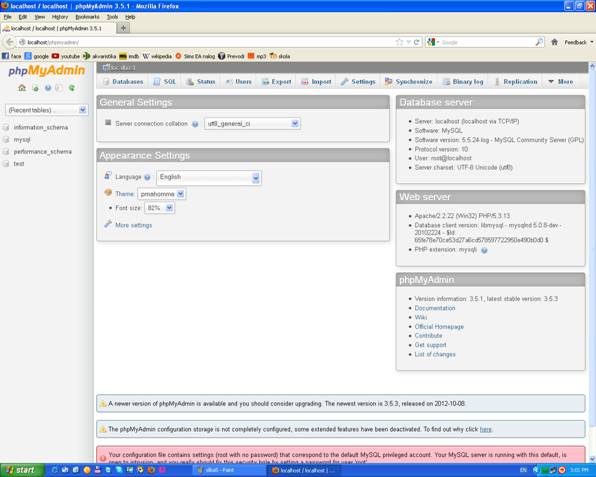Click the phpMyAdmin logo

[x=46, y=71]
